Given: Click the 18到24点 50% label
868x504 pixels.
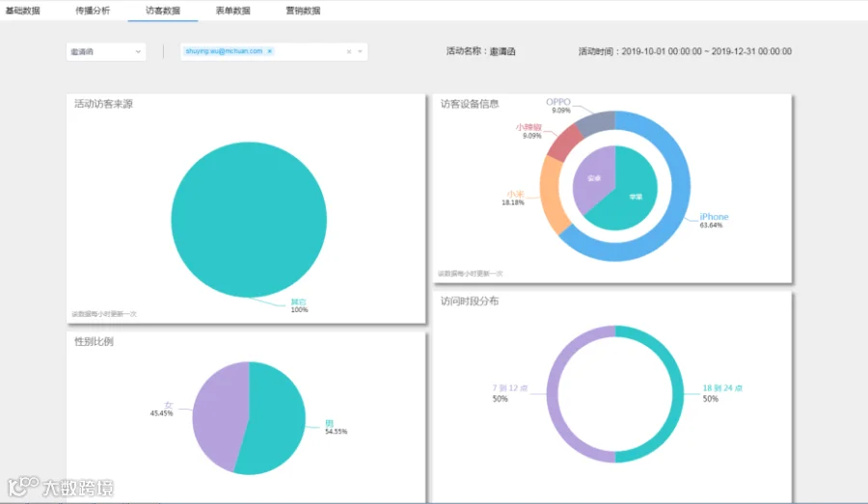Looking at the screenshot, I should (722, 393).
